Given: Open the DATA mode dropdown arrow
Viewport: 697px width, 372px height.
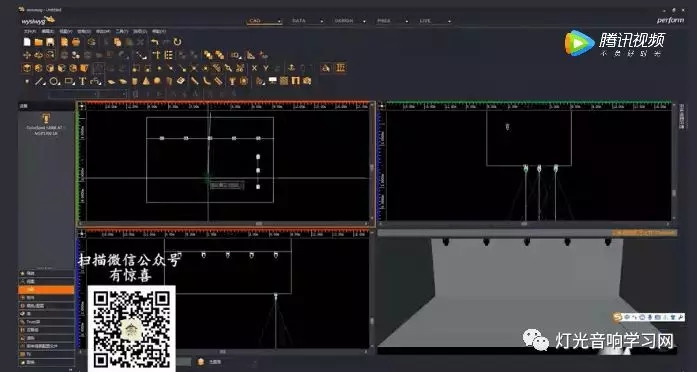Looking at the screenshot, I should click(321, 21).
